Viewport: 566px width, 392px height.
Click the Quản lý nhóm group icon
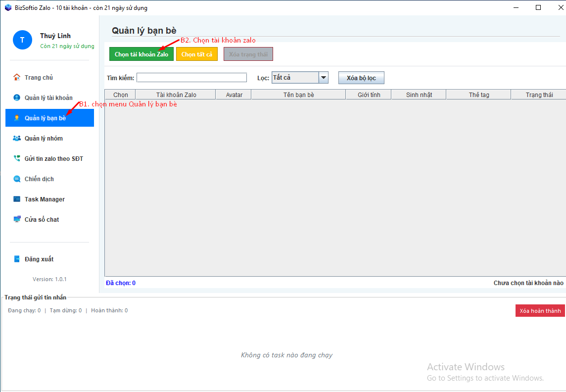tap(17, 138)
